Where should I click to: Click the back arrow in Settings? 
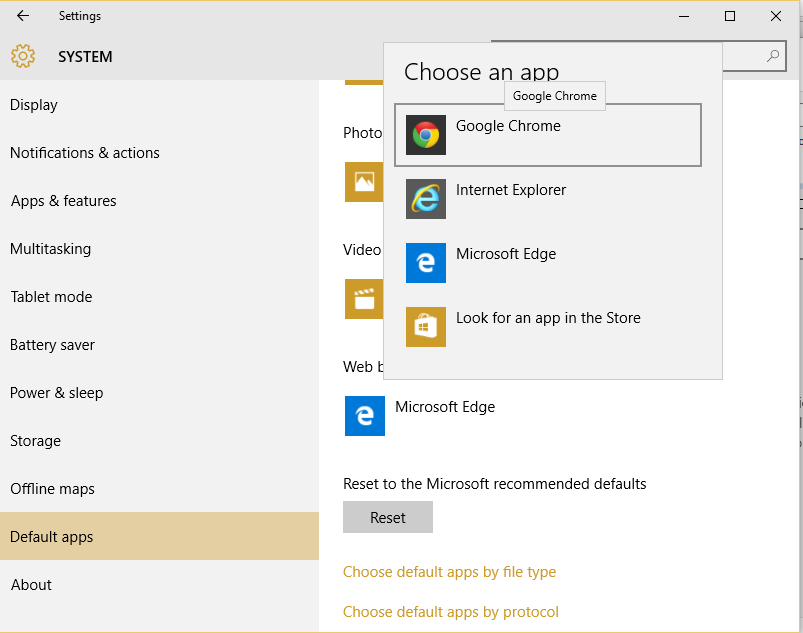pyautogui.click(x=23, y=16)
